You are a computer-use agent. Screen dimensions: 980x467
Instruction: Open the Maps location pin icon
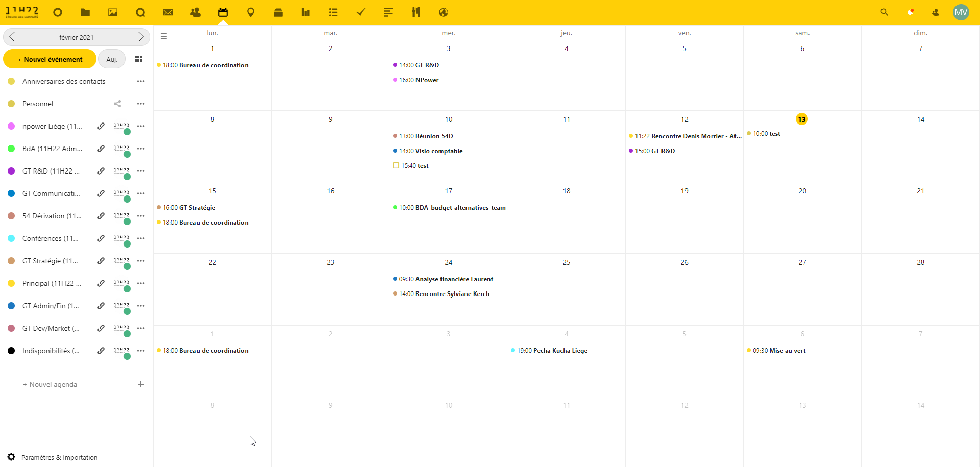coord(251,12)
